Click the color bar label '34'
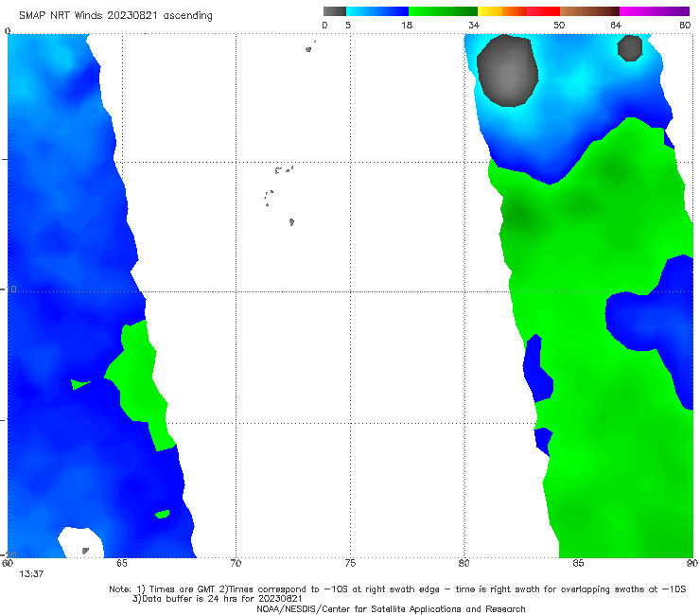This screenshot has height=615, width=700. [474, 26]
